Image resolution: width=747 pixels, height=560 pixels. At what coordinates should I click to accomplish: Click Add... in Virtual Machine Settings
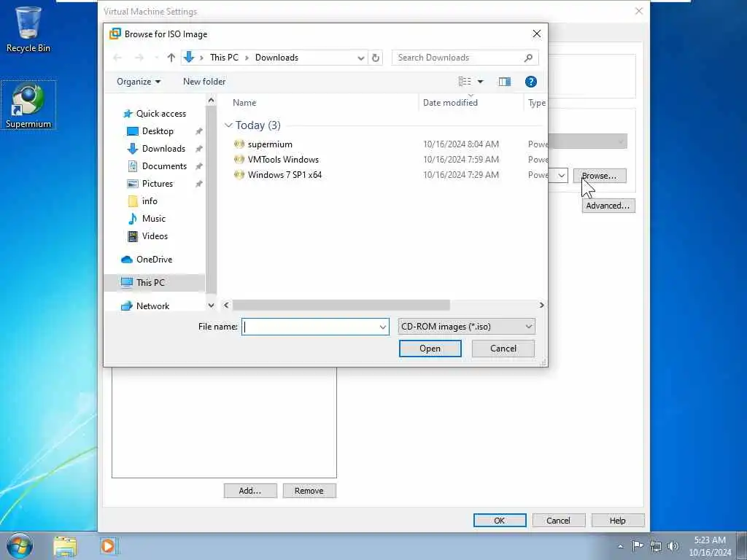pyautogui.click(x=250, y=491)
